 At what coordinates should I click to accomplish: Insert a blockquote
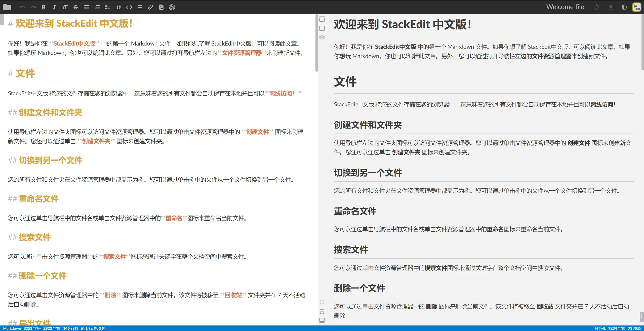(118, 7)
